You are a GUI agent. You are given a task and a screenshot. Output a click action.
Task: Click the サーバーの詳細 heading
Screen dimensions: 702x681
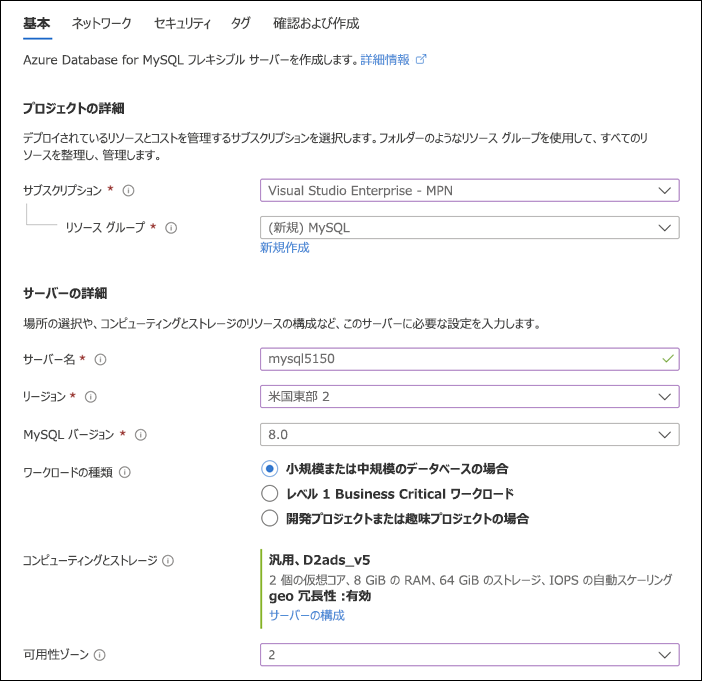65,293
